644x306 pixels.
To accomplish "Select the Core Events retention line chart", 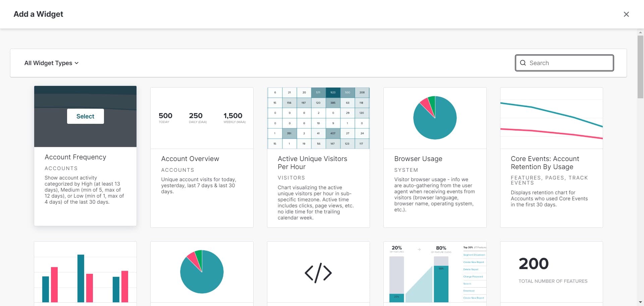I will (x=551, y=118).
